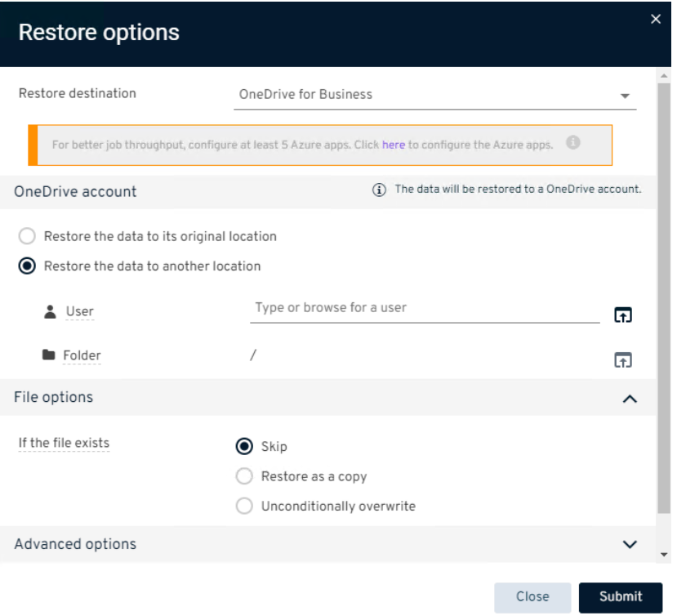
Task: Close the Restore options dialog with X
Action: point(656,20)
